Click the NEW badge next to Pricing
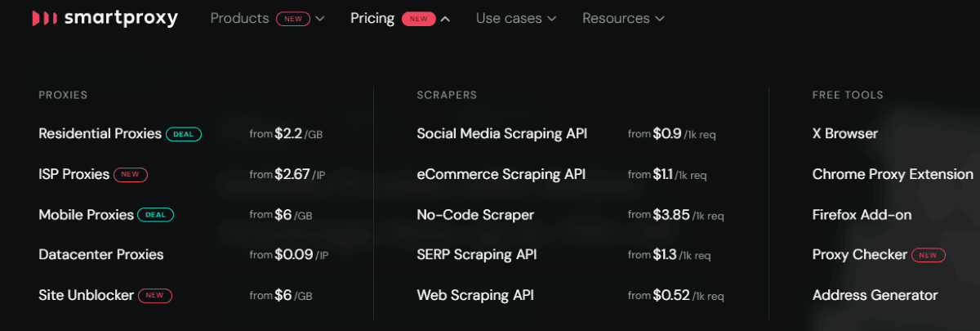The image size is (980, 331). point(419,19)
